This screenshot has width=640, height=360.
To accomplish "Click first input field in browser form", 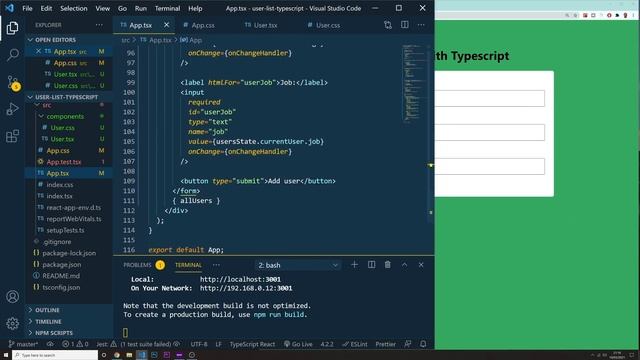I will tap(489, 98).
